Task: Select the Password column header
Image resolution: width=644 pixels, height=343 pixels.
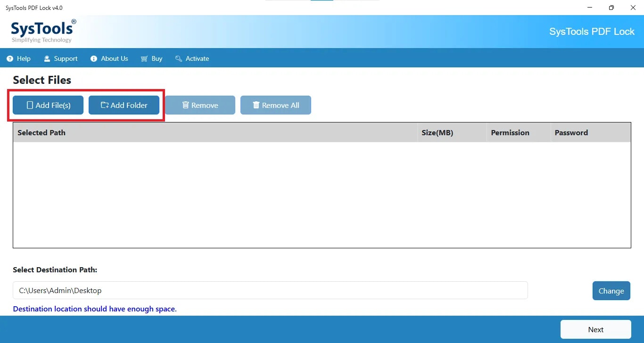Action: pos(591,132)
